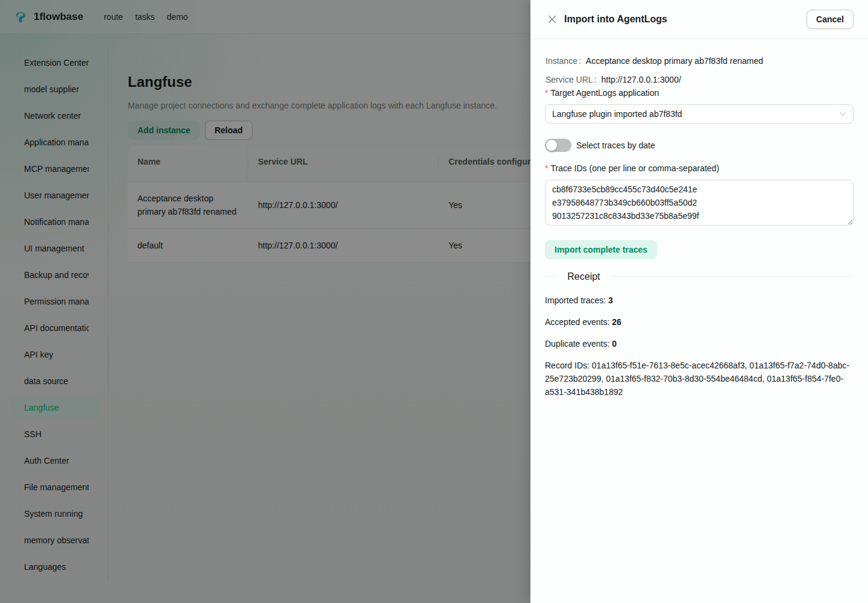Click inside the Trace IDs text area
This screenshot has height=603, width=868.
pyautogui.click(x=699, y=203)
